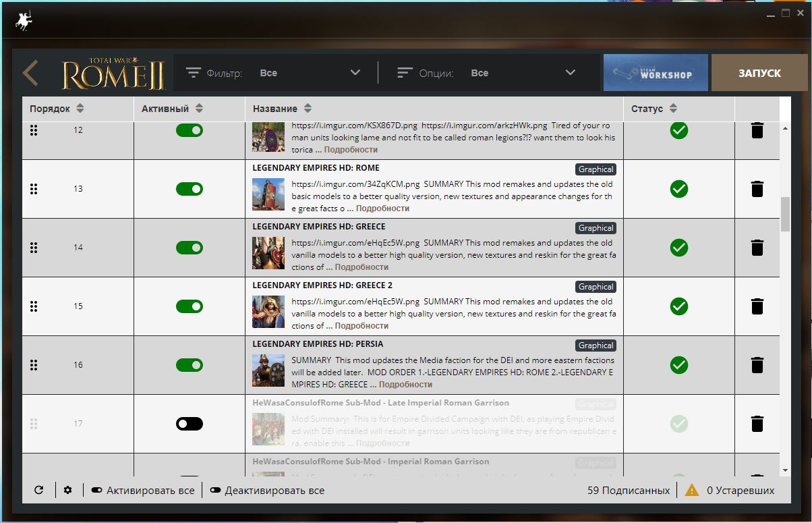This screenshot has width=812, height=523.
Task: Launch the game with ЗАПУСК button
Action: point(759,73)
